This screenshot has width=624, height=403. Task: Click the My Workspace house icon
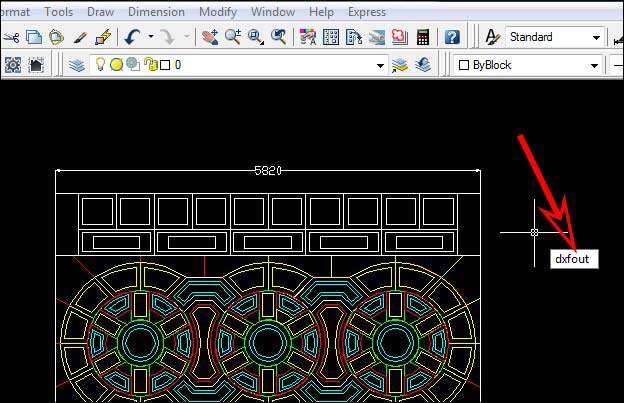pos(36,65)
